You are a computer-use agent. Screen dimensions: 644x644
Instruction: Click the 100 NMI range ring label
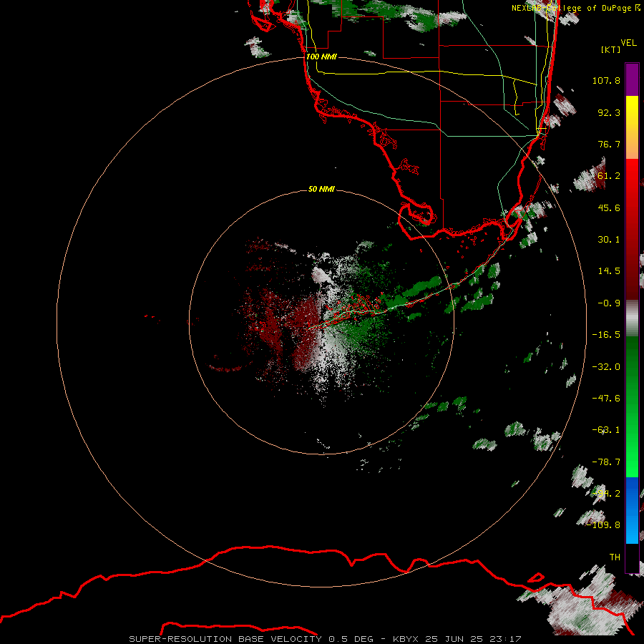321,57
